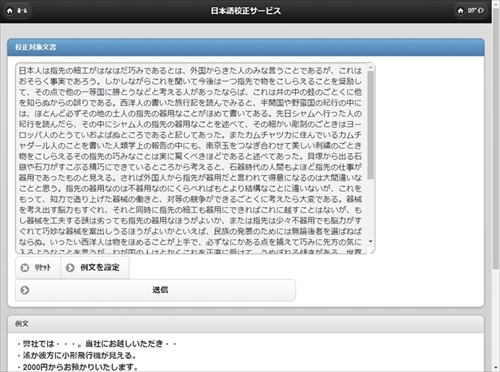Click the 例文 section header
Image resolution: width=500 pixels, height=372 pixels.
pyautogui.click(x=246, y=324)
